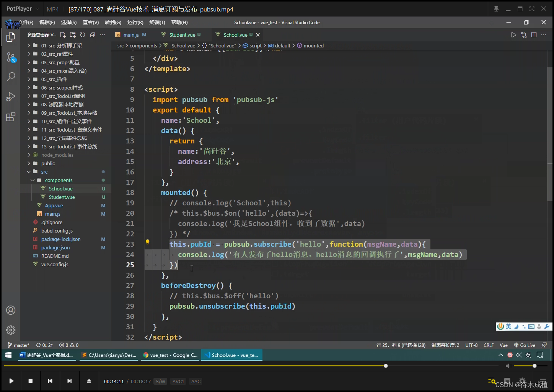Open changes compare icon in editor toolbar
The width and height of the screenshot is (554, 392).
click(524, 35)
